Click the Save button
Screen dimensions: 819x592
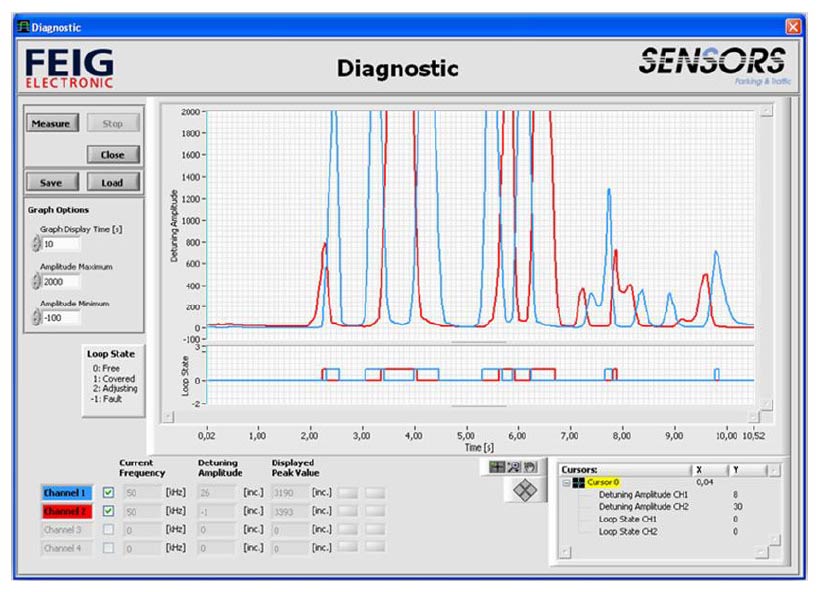(51, 183)
